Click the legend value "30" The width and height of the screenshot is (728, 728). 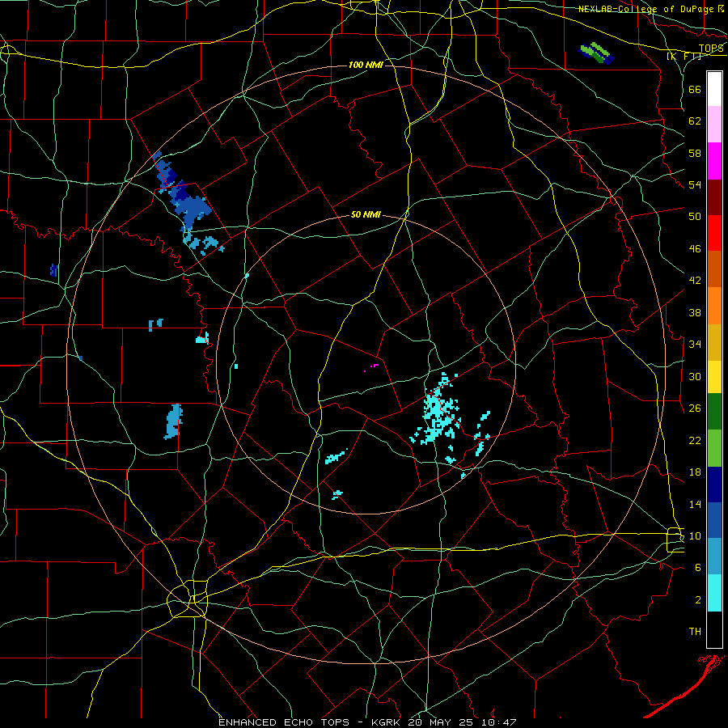coord(695,376)
